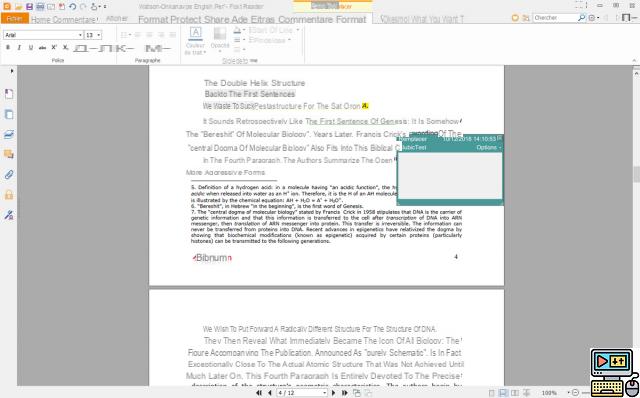Click the previous view icon in status bar
The image size is (640, 398).
[357, 393]
